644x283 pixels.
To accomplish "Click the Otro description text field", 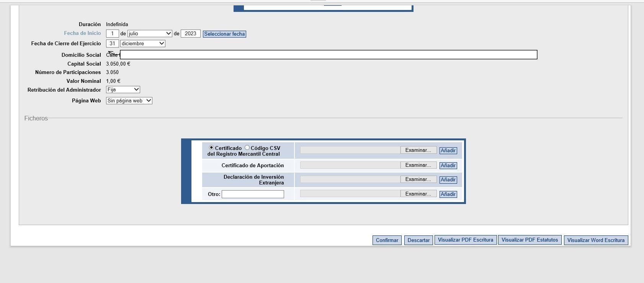I will (253, 194).
